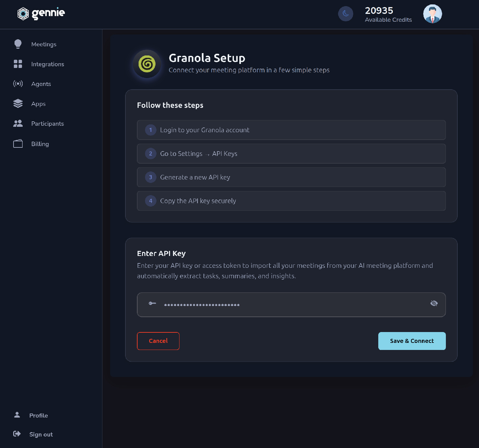This screenshot has height=448, width=479.
Task: Click the Enter API Key heading
Action: click(x=161, y=254)
